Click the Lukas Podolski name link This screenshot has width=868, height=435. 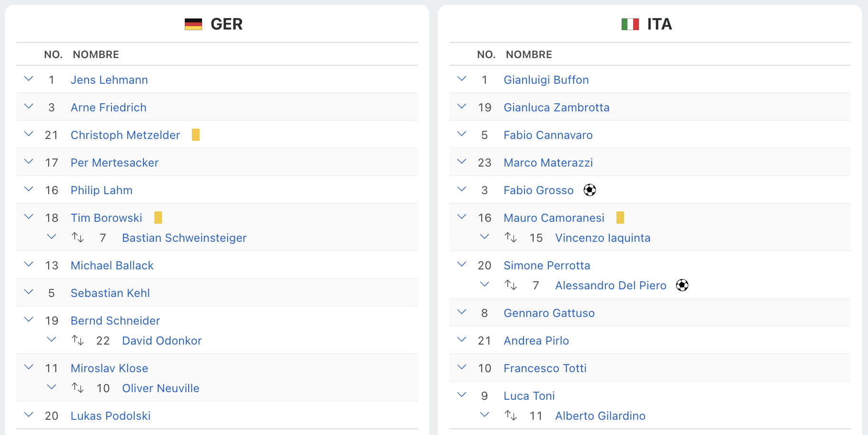click(111, 416)
